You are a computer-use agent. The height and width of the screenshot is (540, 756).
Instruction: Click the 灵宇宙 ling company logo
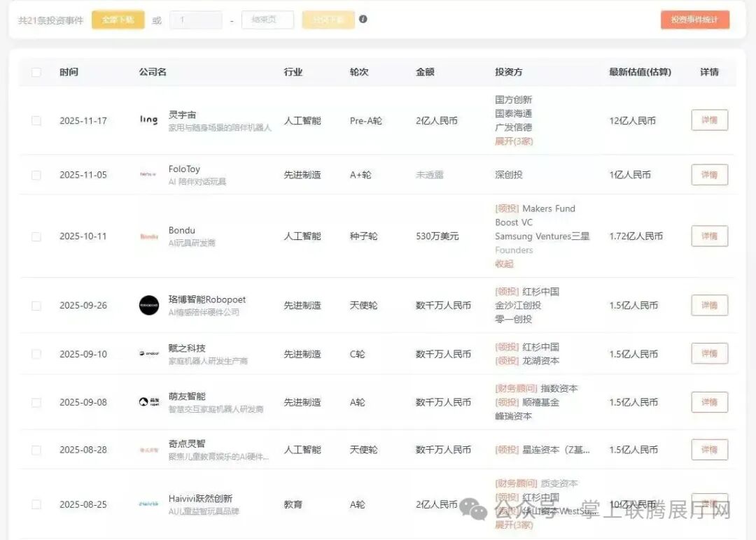(149, 120)
